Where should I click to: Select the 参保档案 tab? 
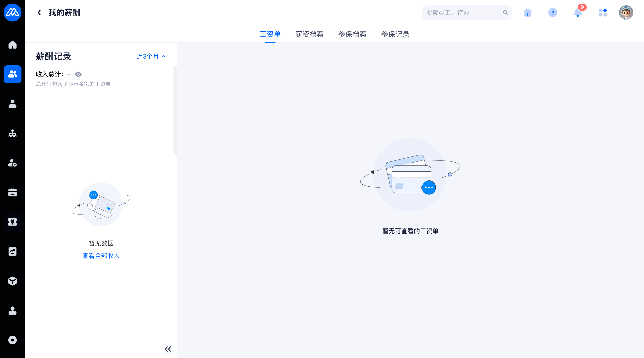[352, 34]
